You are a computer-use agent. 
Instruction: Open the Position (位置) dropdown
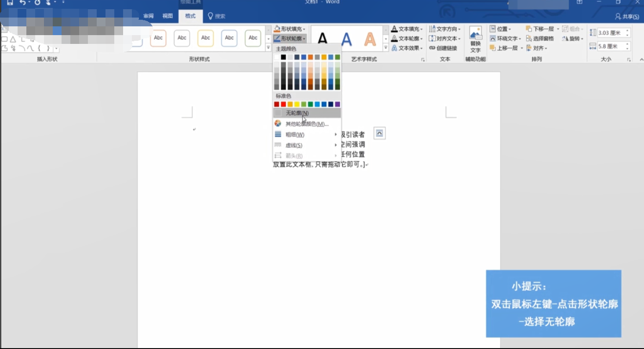pyautogui.click(x=500, y=29)
